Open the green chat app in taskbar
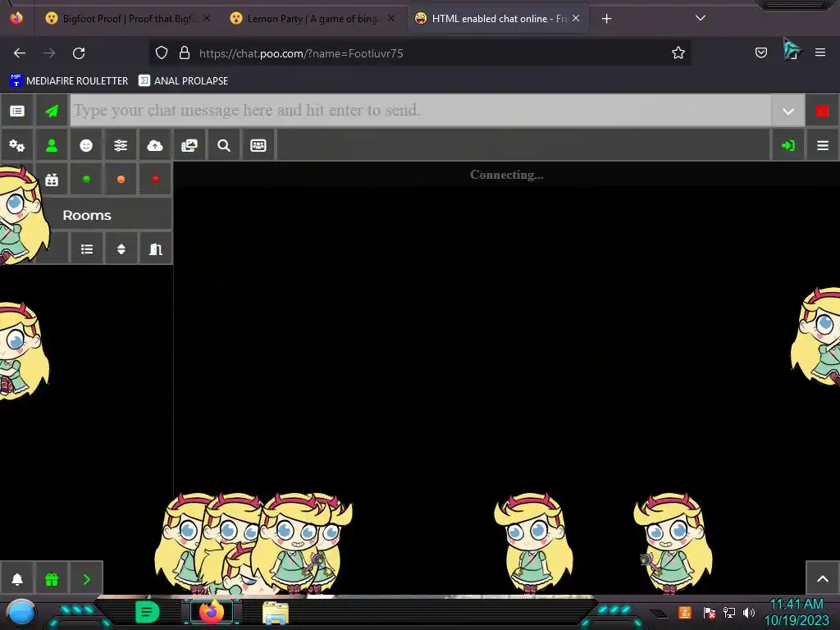840x630 pixels. [148, 612]
